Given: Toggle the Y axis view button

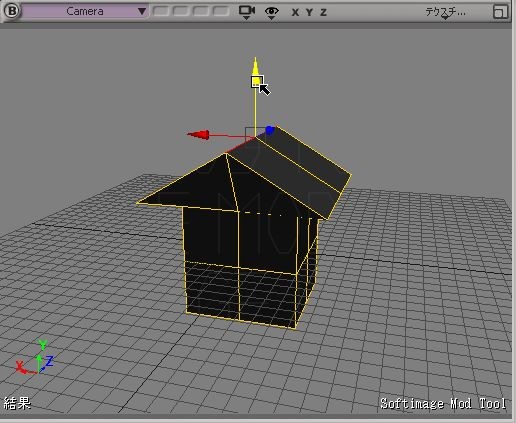Looking at the screenshot, I should click(x=309, y=13).
